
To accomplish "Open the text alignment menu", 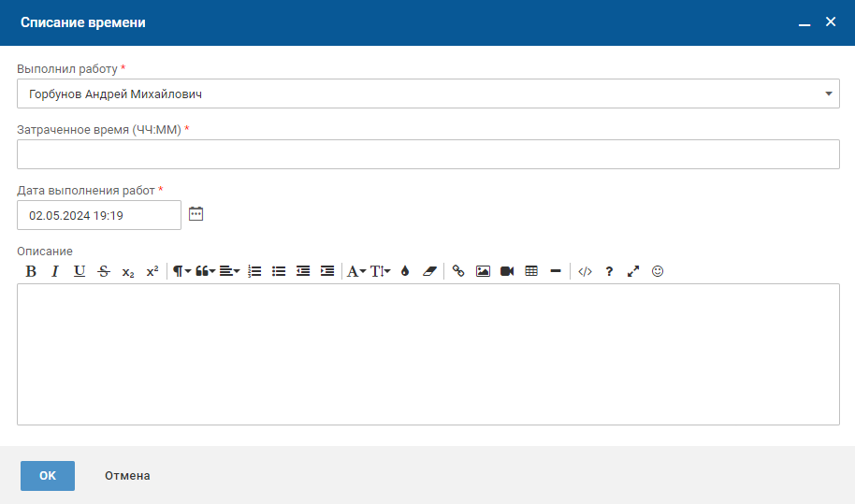I will point(229,271).
